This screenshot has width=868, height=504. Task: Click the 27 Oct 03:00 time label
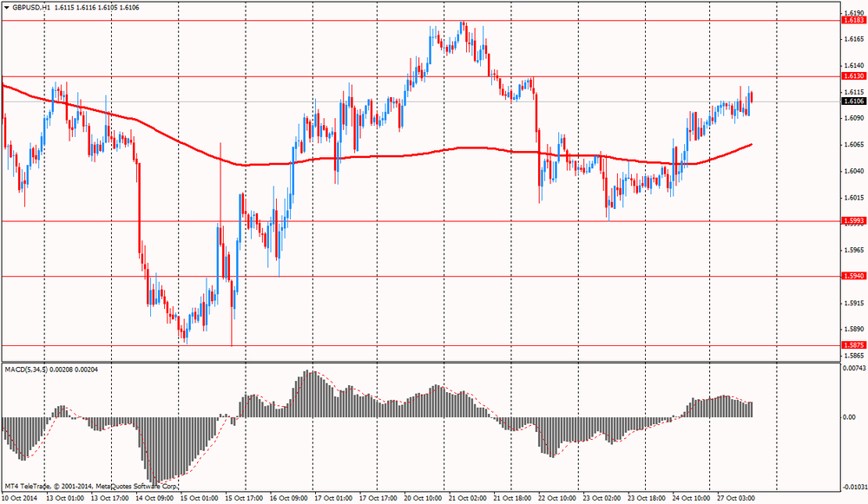[735, 499]
